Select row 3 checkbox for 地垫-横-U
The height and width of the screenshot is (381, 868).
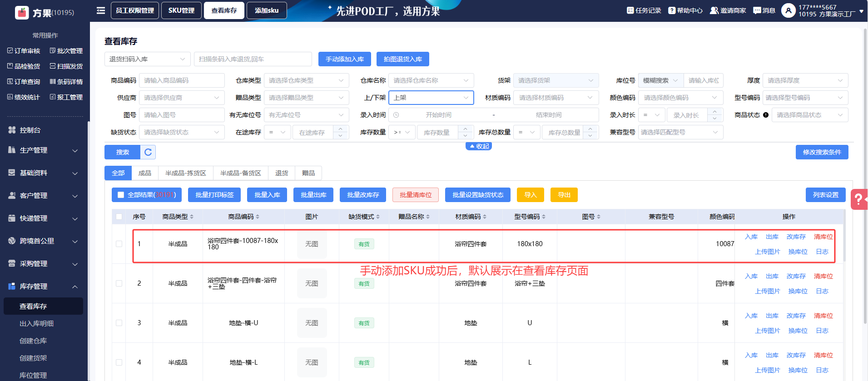tap(119, 323)
